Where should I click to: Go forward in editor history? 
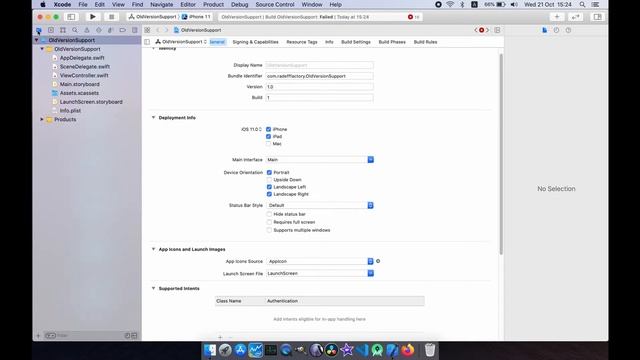pos(166,30)
